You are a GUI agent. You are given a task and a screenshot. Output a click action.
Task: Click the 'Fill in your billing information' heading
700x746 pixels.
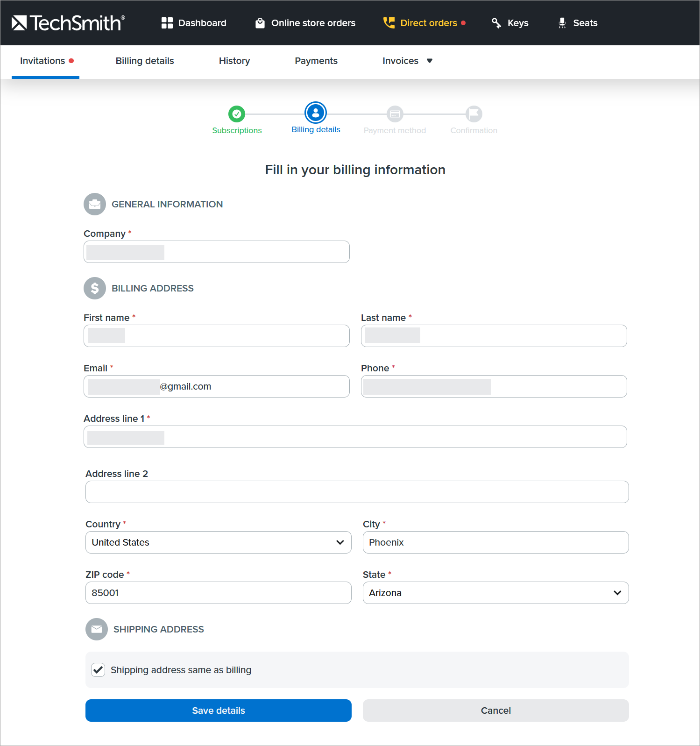pyautogui.click(x=355, y=170)
